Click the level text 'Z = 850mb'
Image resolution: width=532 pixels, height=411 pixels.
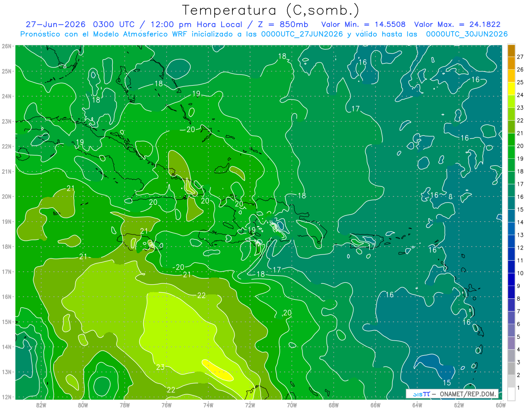point(283,24)
